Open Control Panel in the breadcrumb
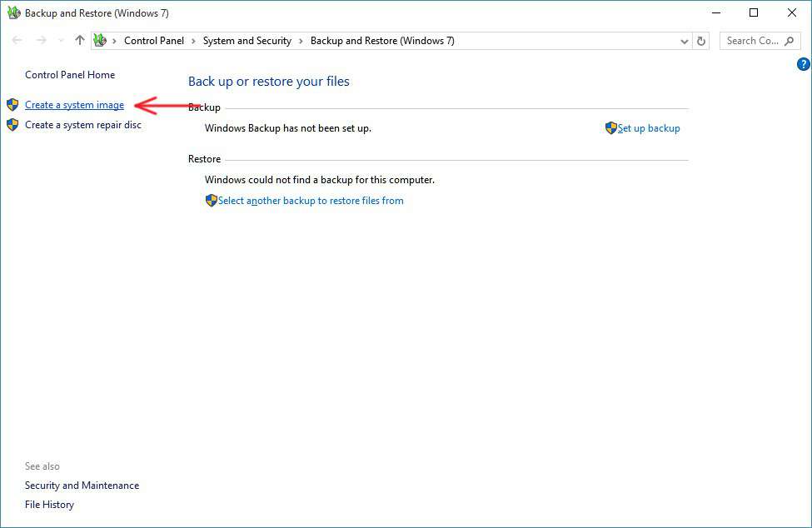 tap(154, 41)
